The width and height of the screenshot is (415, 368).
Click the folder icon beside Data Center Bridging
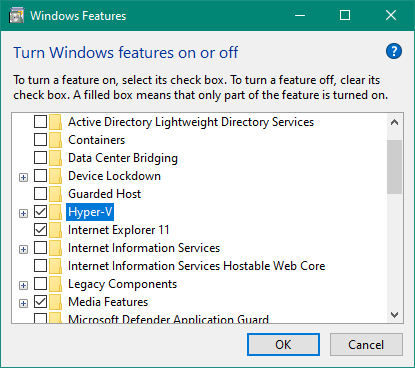click(55, 158)
